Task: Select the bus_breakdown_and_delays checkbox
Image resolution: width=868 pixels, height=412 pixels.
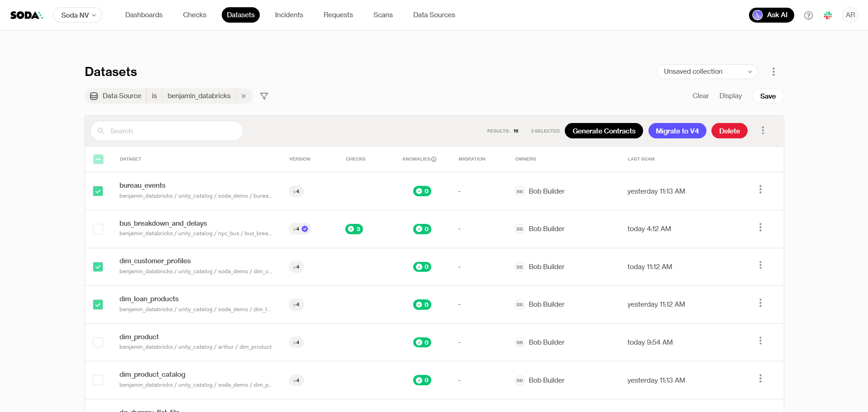Action: click(x=98, y=229)
